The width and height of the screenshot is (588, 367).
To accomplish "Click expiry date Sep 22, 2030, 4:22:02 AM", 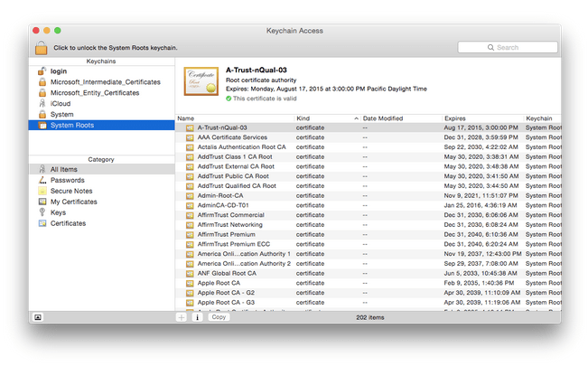I will [x=481, y=147].
